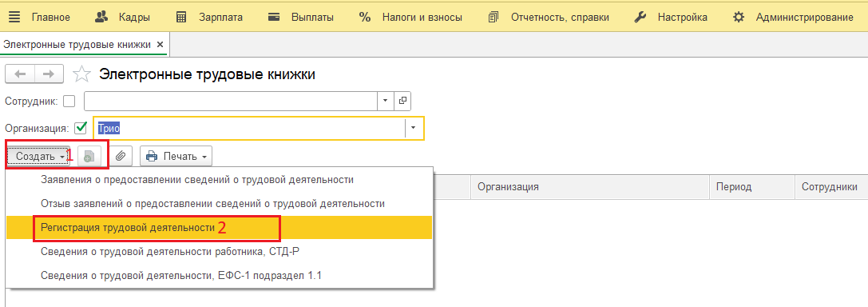Select Регистрация трудовой деятельности menu item

220,228
